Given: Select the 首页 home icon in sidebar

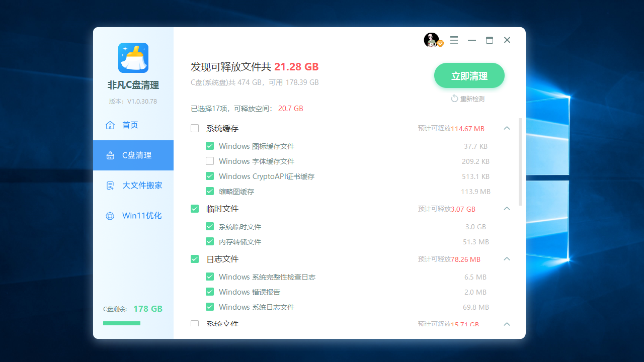Looking at the screenshot, I should click(110, 125).
